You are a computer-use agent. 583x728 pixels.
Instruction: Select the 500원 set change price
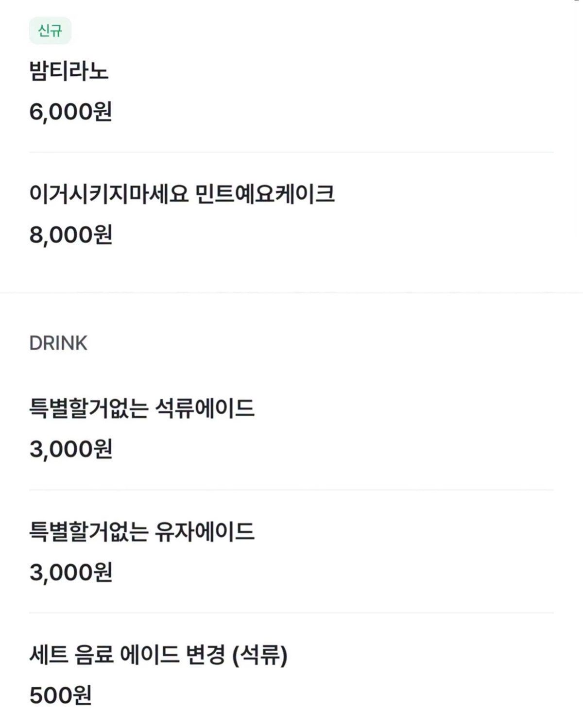click(61, 695)
